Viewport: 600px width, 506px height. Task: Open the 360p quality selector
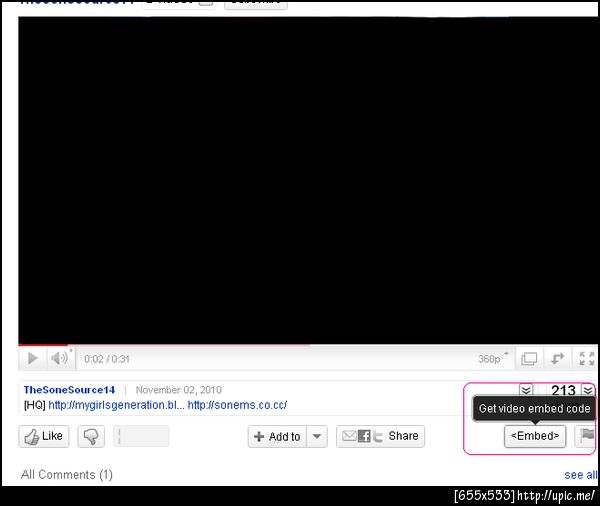click(x=493, y=359)
